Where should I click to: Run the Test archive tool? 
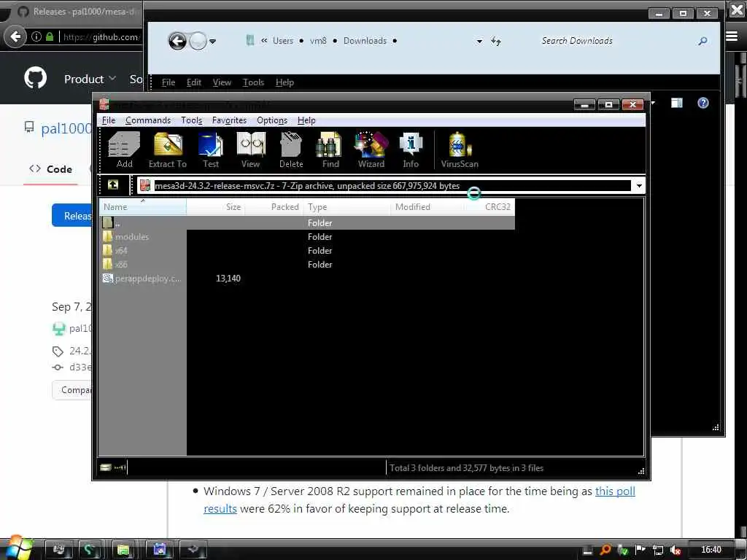(211, 150)
